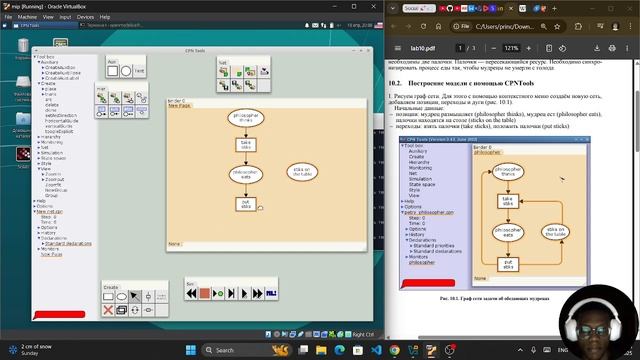640x360 pixels.
Task: Open the New net.cpn entry in tree
Action: [x=50, y=211]
